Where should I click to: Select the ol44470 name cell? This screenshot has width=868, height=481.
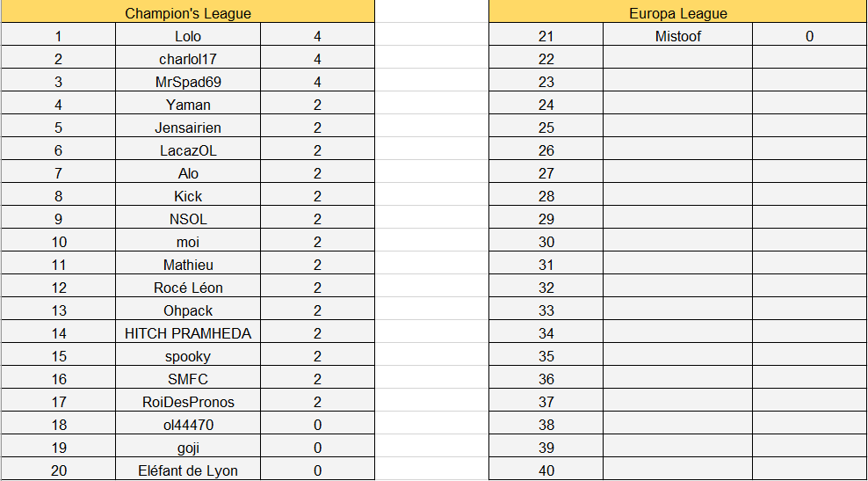click(188, 425)
